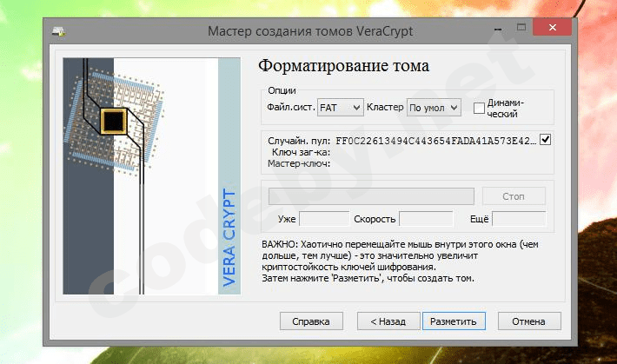Minimize the VeraCrypt wizard window
Image resolution: width=617 pixels, height=364 pixels.
point(498,30)
